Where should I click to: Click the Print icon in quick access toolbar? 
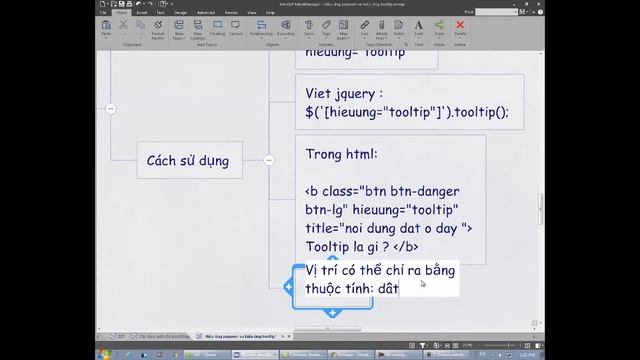tap(129, 4)
